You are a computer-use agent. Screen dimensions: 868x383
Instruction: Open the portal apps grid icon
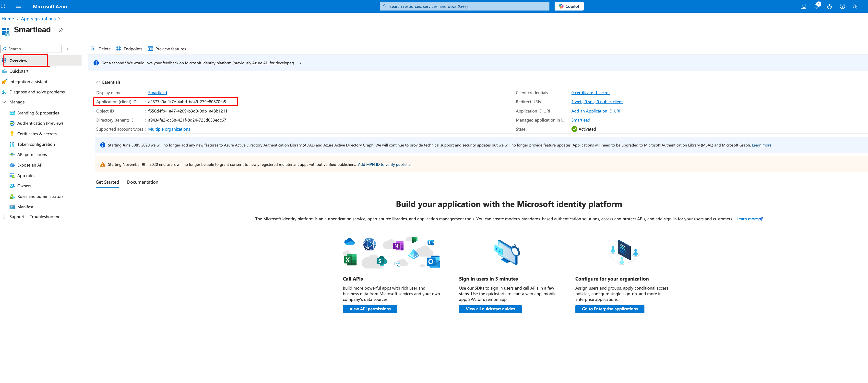click(x=3, y=6)
